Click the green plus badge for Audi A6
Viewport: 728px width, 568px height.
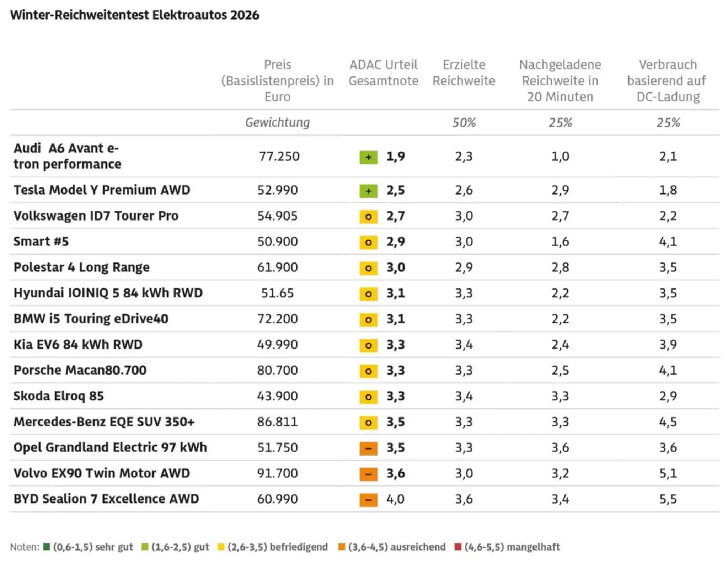[x=368, y=157]
